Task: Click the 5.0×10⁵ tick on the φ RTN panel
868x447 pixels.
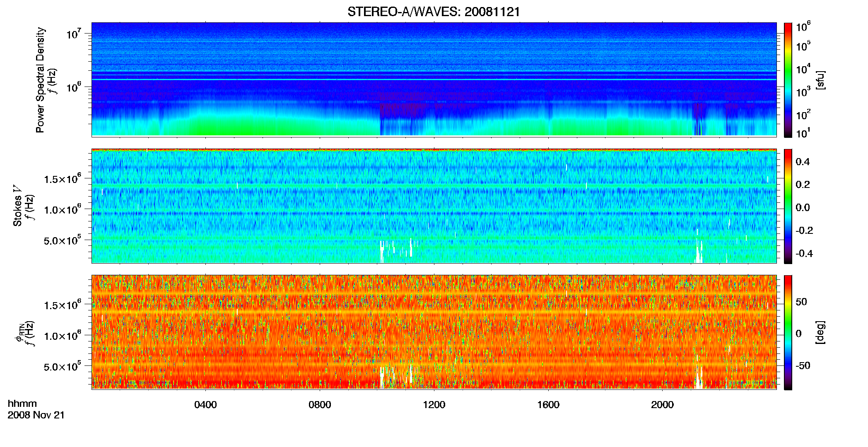Action: [x=63, y=366]
